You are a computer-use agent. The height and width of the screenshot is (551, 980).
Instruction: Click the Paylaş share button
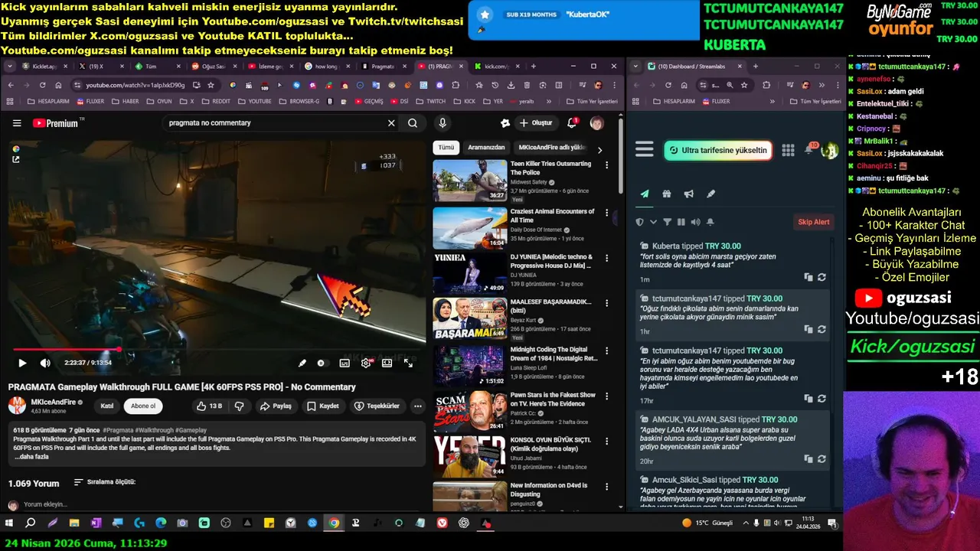point(276,406)
